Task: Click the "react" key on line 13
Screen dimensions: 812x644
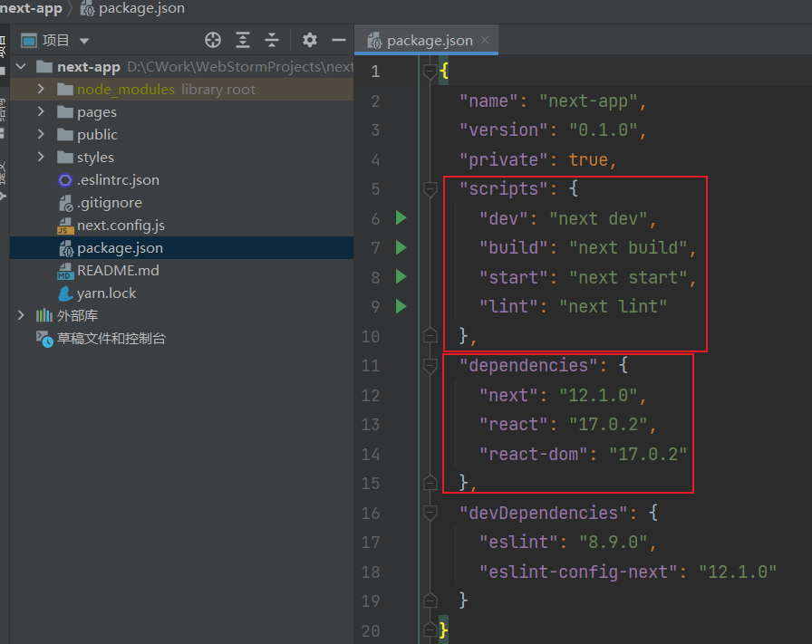Action: coord(513,425)
